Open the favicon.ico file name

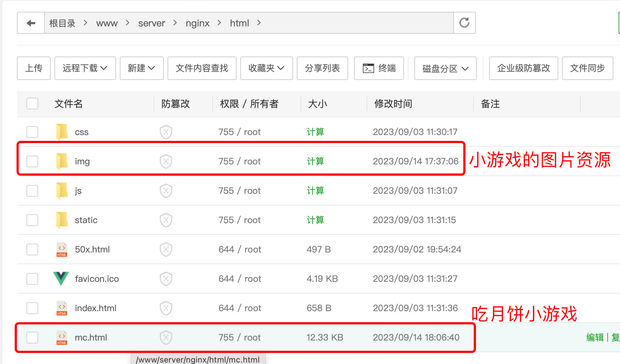click(x=97, y=279)
